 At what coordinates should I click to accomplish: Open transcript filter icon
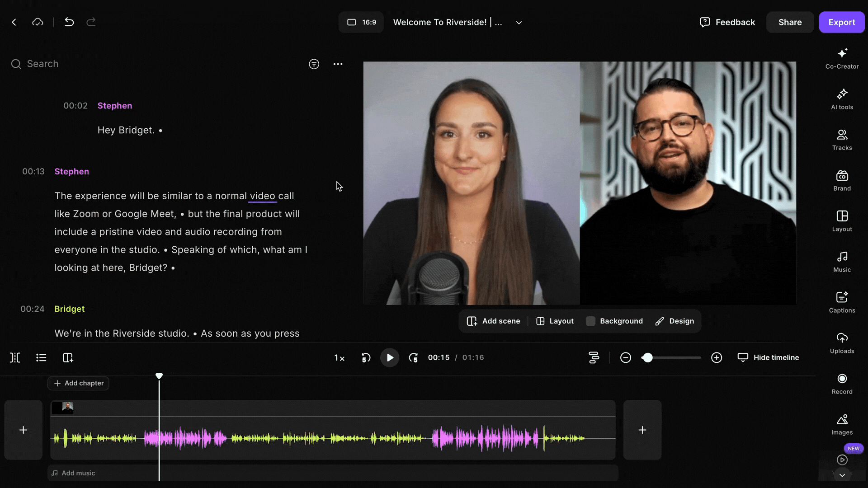point(314,64)
